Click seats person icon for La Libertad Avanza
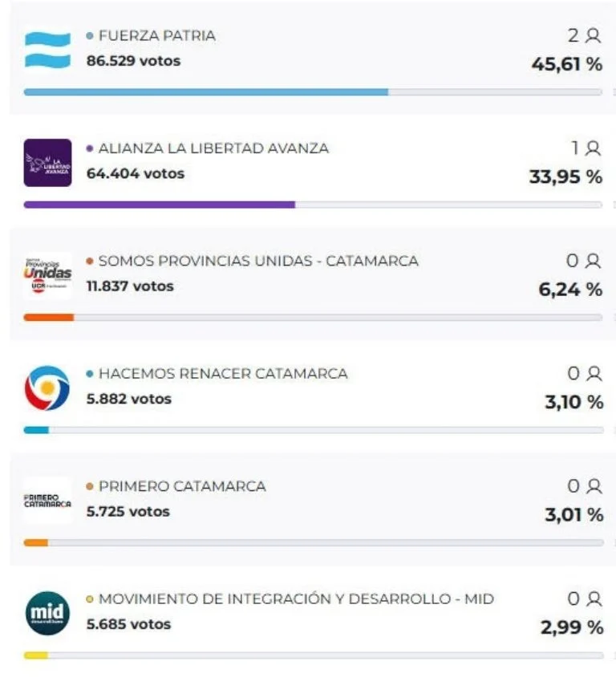This screenshot has width=616, height=694. pos(594,148)
